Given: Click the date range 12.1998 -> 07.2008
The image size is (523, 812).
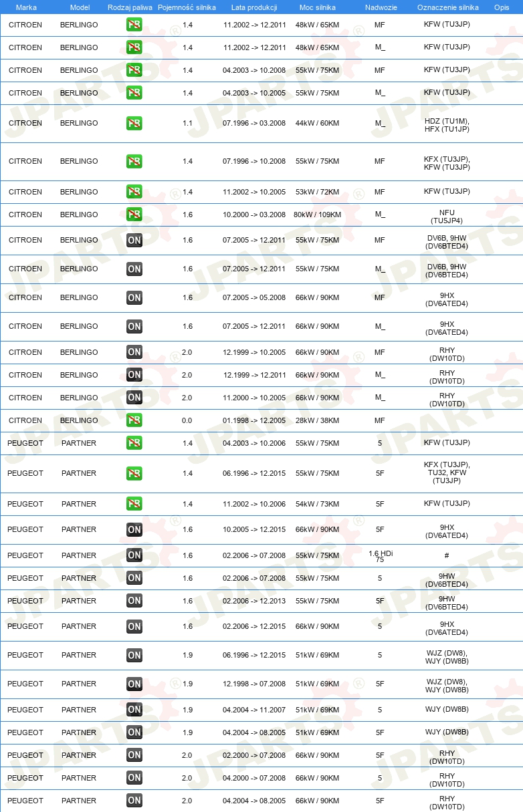Looking at the screenshot, I should (x=254, y=684).
